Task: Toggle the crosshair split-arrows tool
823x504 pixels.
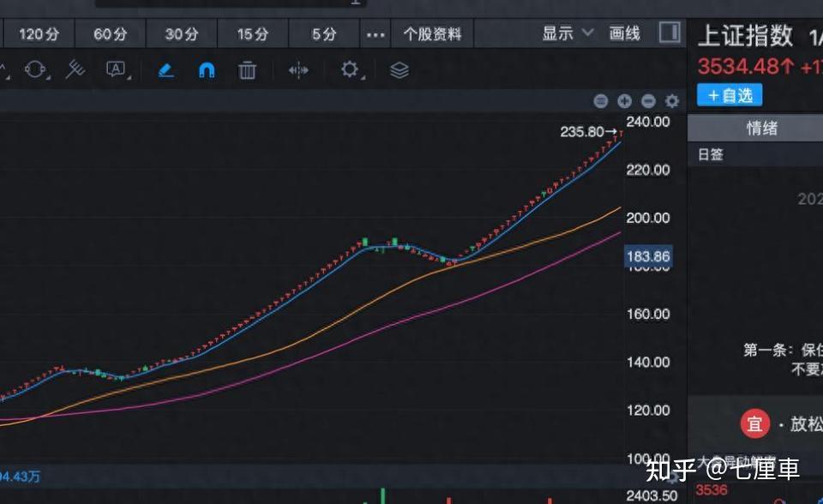Action: [297, 69]
